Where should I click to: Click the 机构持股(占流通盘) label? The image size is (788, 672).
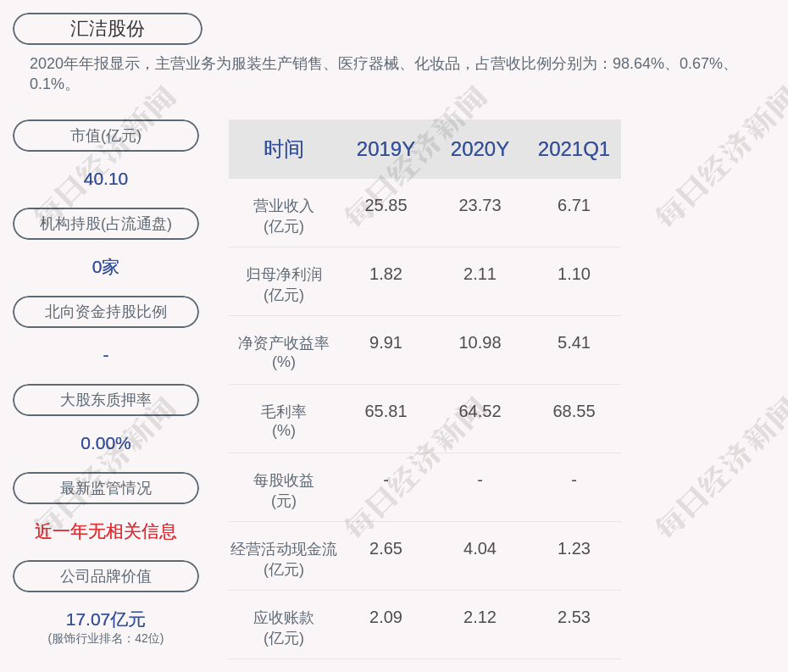pyautogui.click(x=106, y=224)
